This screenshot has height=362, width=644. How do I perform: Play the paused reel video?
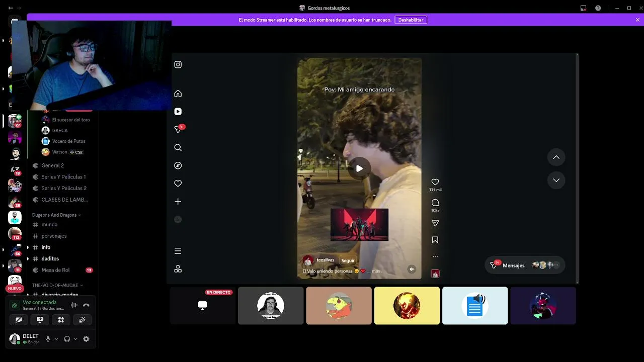coord(359,168)
